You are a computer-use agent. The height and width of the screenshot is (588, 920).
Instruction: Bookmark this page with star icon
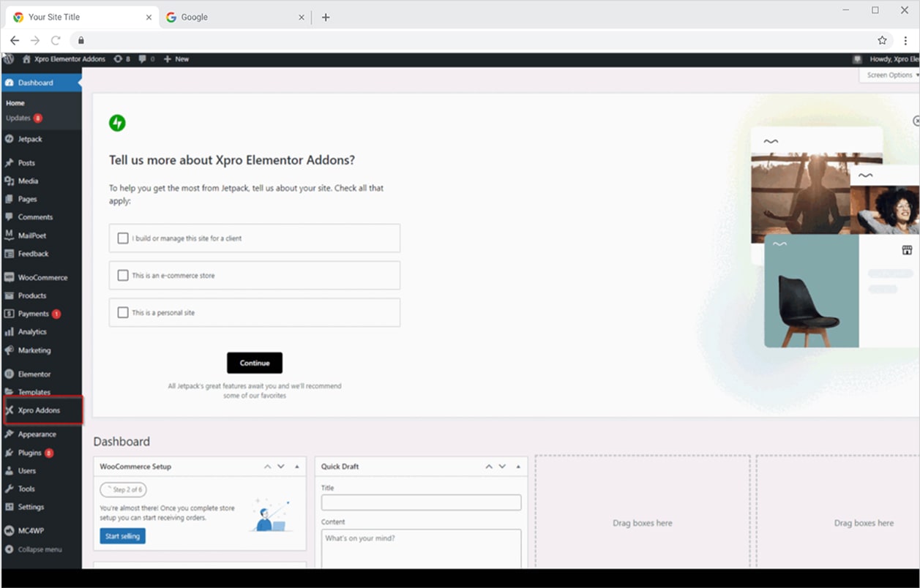[x=882, y=40]
